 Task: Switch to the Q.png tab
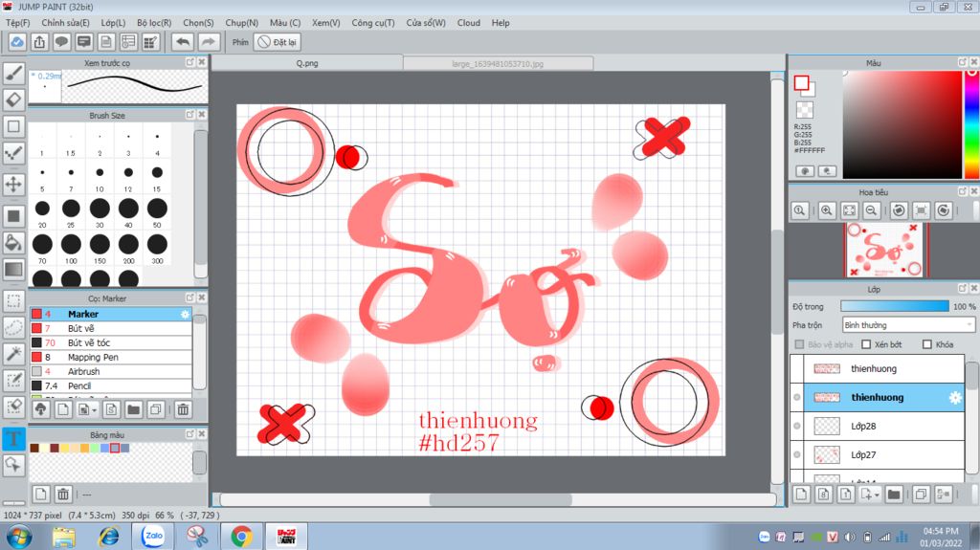coord(307,63)
